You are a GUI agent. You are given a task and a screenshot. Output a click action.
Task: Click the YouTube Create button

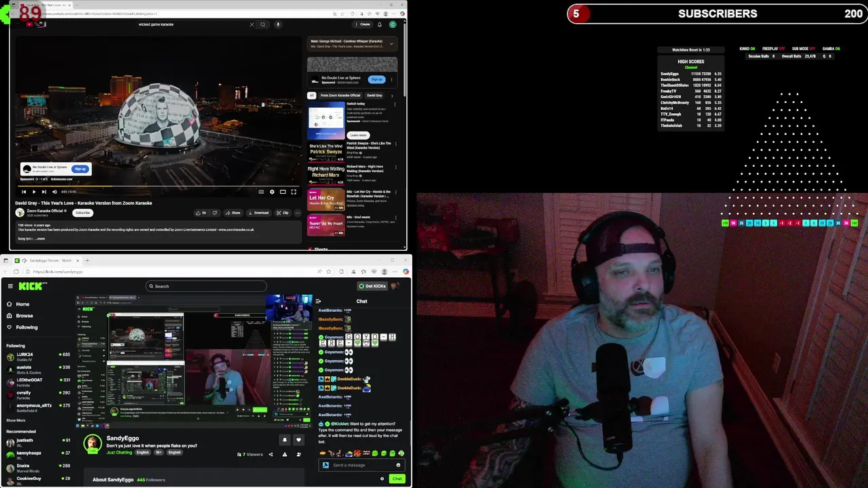pos(364,24)
